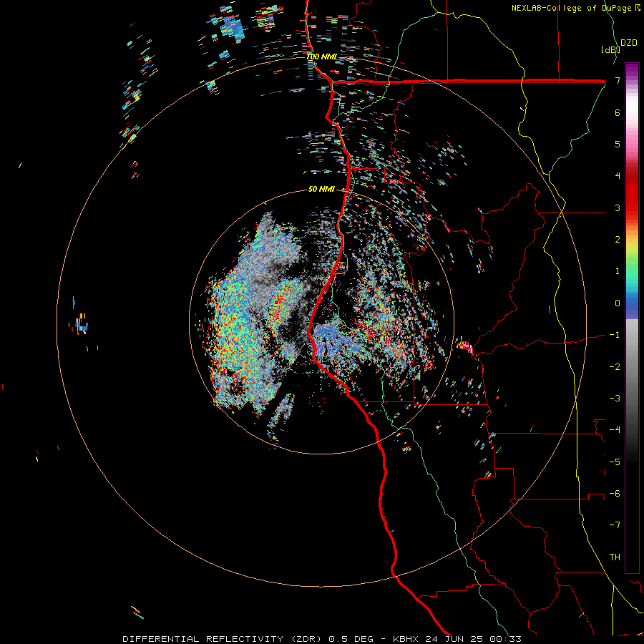This screenshot has width=644, height=644.
Task: Click the TH threshold label on scale
Action: pyautogui.click(x=615, y=557)
